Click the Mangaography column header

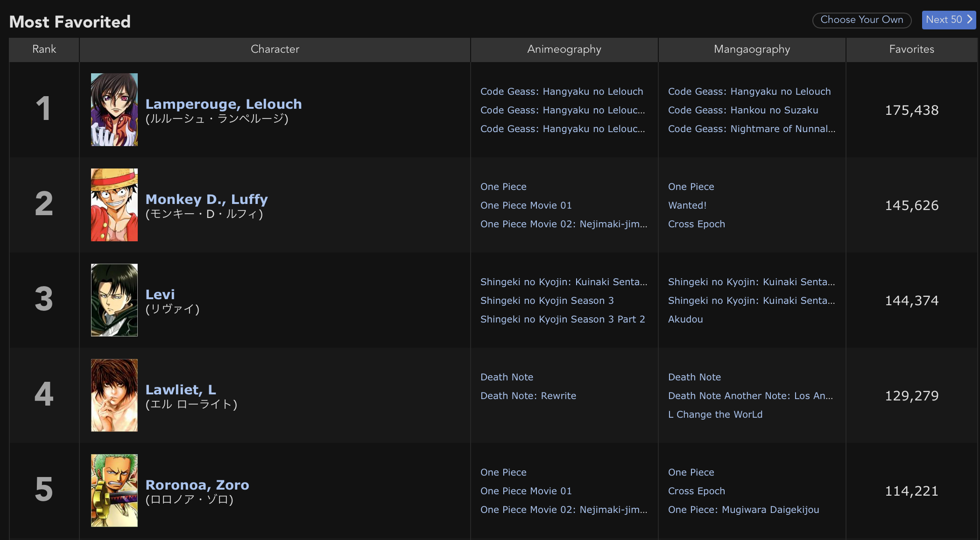(752, 49)
